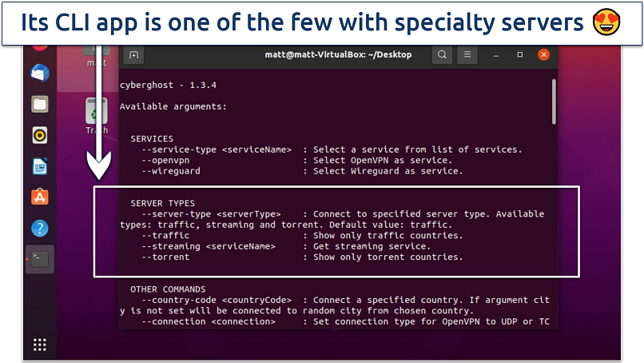Open the Files manager in the dock

point(40,104)
